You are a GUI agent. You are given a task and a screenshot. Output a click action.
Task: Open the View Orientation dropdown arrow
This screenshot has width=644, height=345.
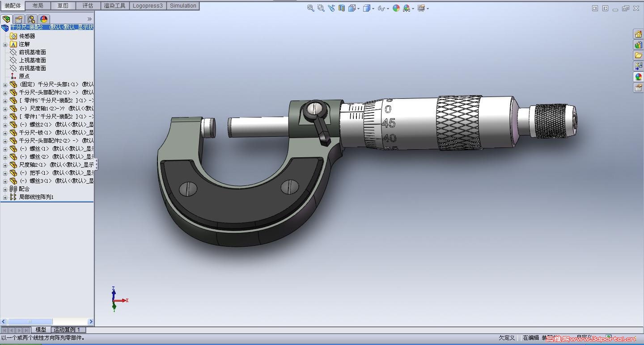358,8
